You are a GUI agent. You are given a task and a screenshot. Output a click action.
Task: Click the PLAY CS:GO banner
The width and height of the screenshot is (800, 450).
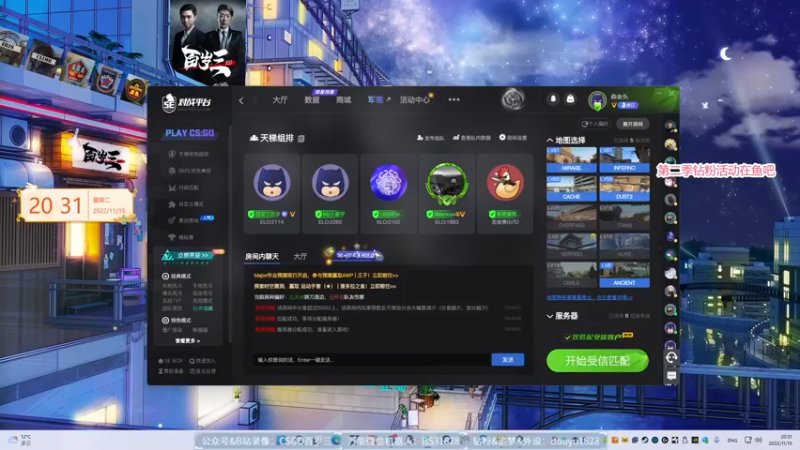[x=189, y=133]
